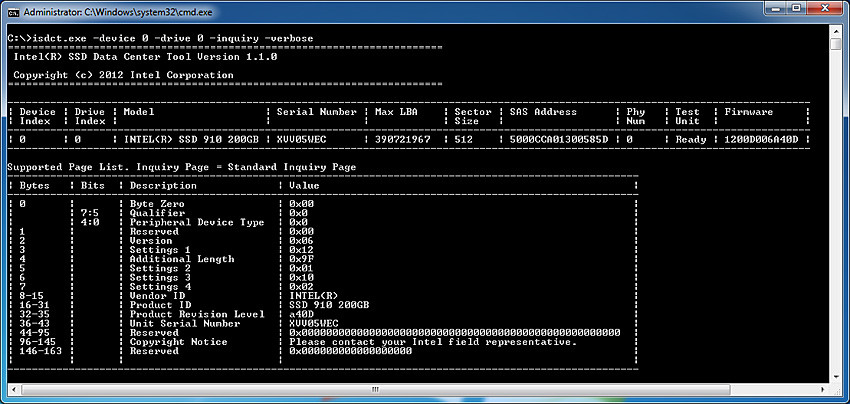
Task: Click the bytes value '146-163'
Action: 41,351
